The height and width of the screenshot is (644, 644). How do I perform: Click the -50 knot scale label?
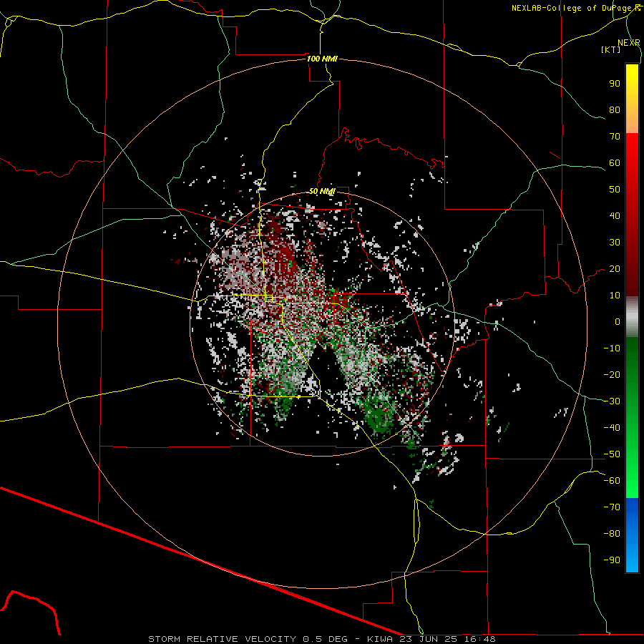point(612,454)
